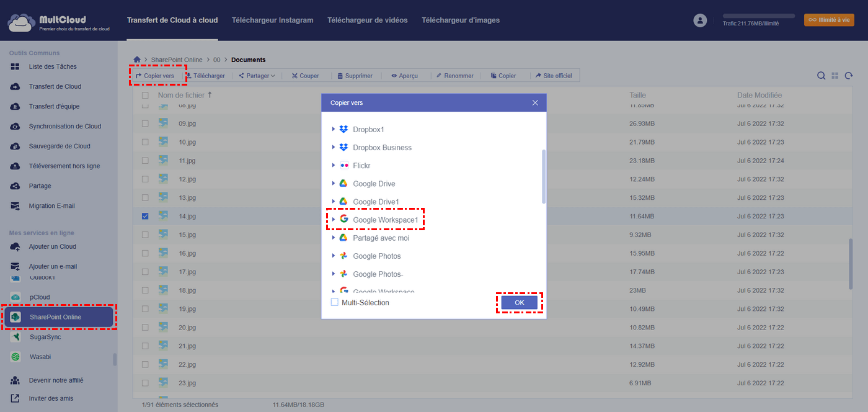Expand the Google Drive1 tree node
Screen dimensions: 868x412
[x=334, y=201]
